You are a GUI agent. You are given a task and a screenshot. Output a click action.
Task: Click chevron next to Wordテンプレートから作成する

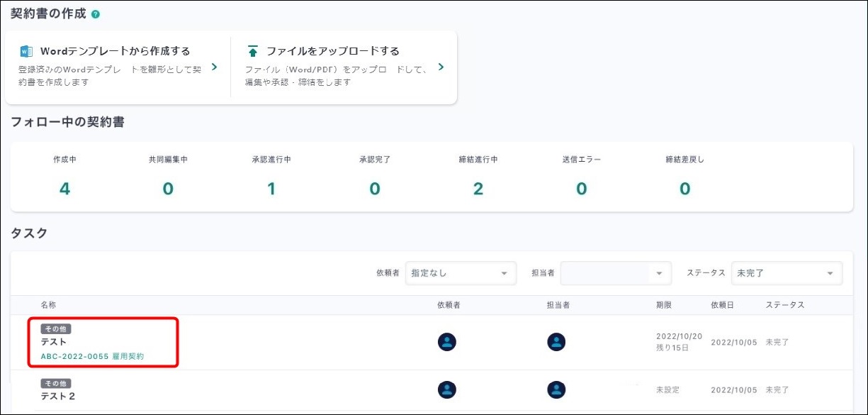pos(214,67)
